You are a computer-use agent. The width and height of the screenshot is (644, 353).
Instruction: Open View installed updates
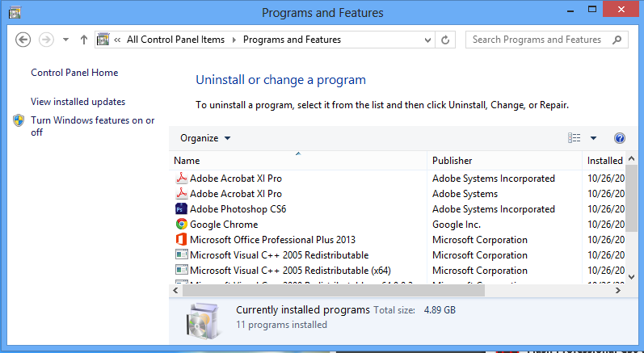(78, 102)
